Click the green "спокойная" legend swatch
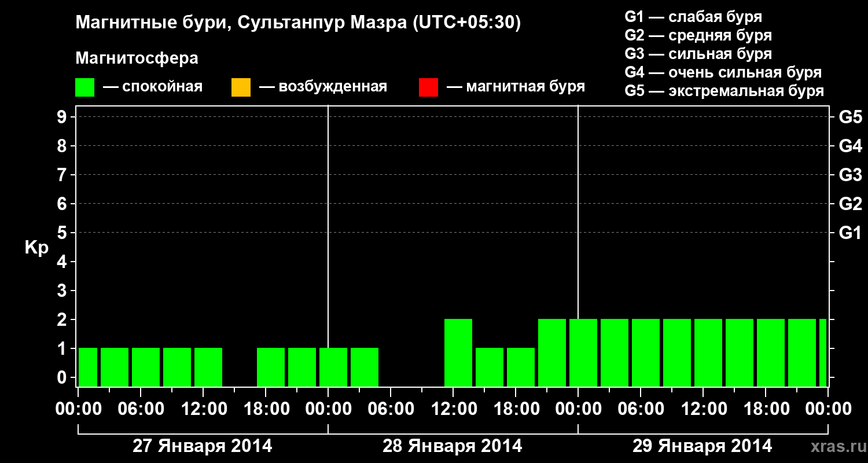The image size is (868, 463). [x=85, y=87]
